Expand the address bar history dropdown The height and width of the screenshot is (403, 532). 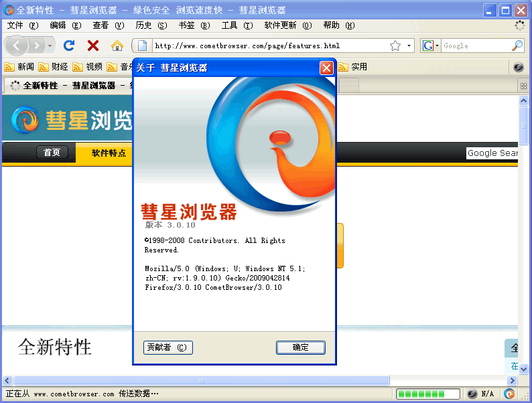[409, 46]
